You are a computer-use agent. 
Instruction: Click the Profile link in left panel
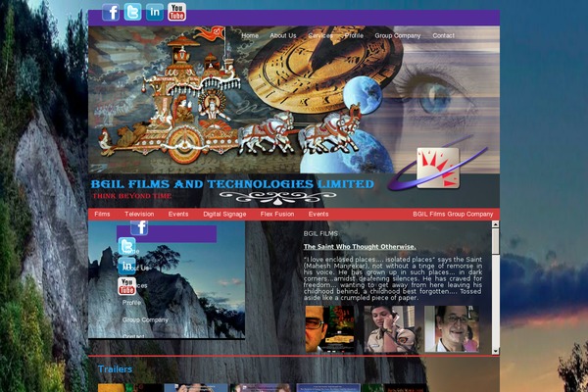pos(131,303)
